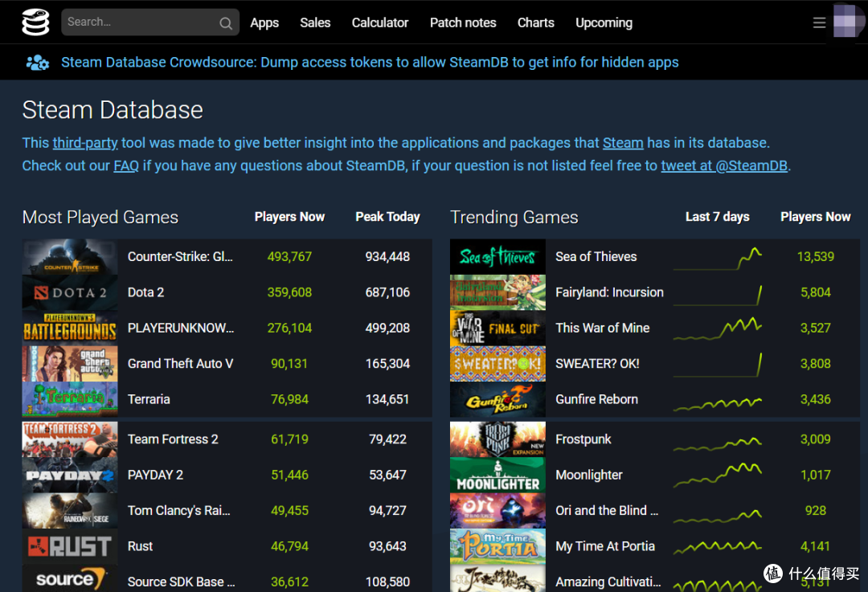
Task: Click the search magnifier icon
Action: click(226, 23)
